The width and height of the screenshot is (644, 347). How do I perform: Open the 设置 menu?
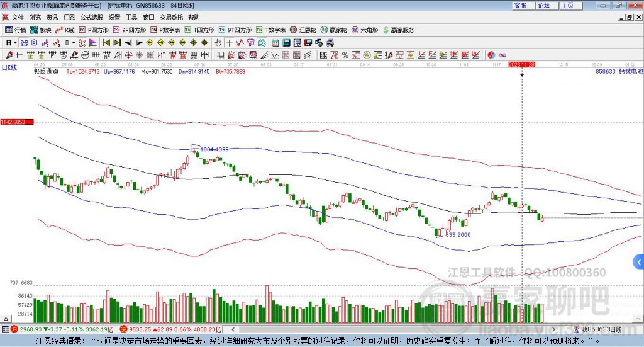point(114,17)
